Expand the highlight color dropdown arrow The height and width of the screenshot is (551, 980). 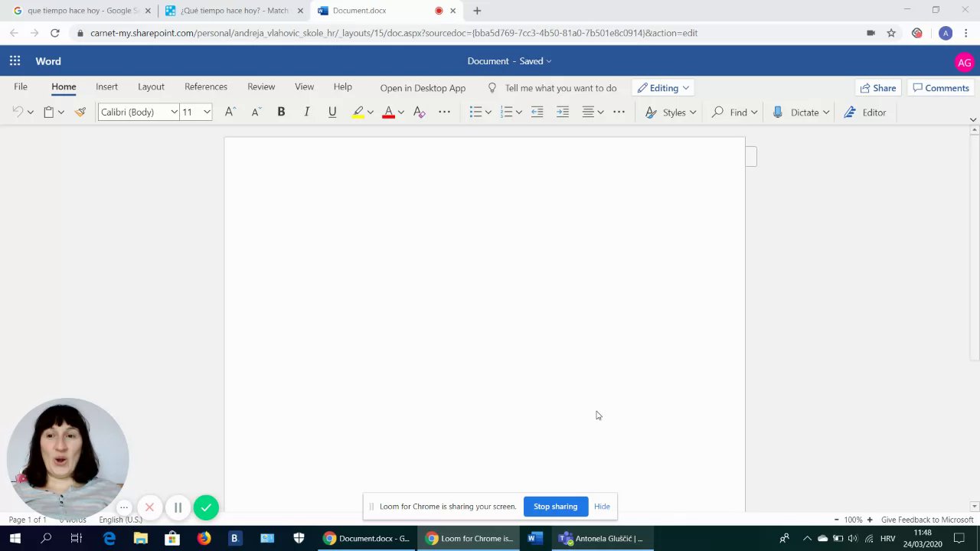click(370, 112)
